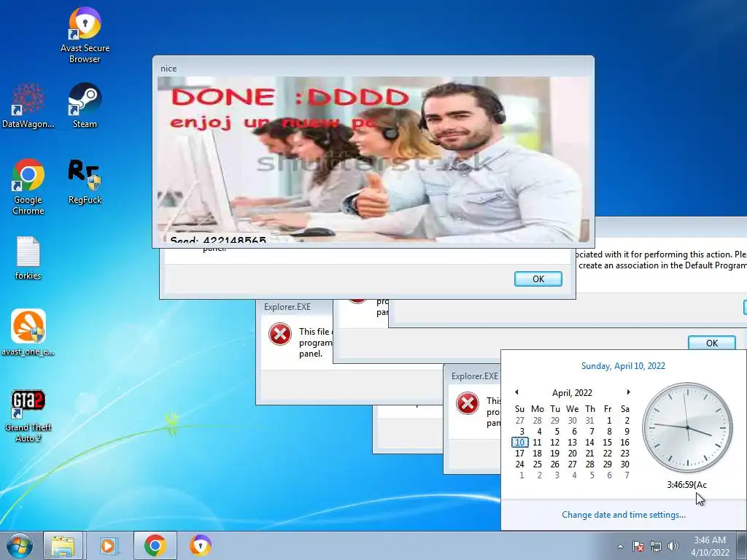Open File Explorer from the taskbar

click(63, 545)
